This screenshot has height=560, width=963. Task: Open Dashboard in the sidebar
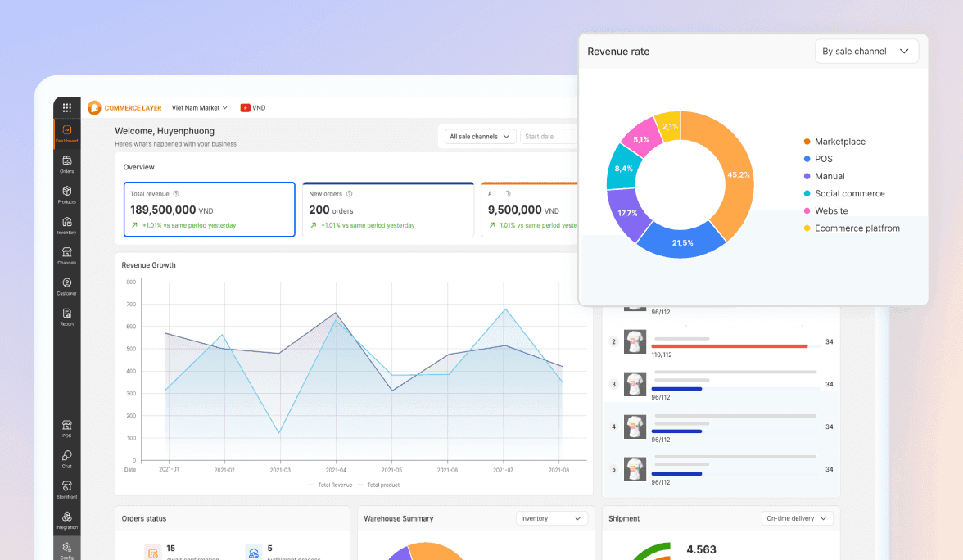[67, 133]
